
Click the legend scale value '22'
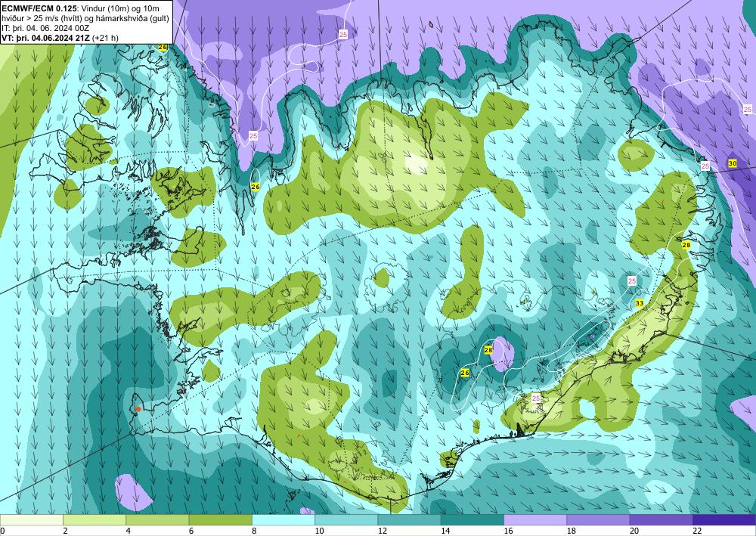coord(698,531)
